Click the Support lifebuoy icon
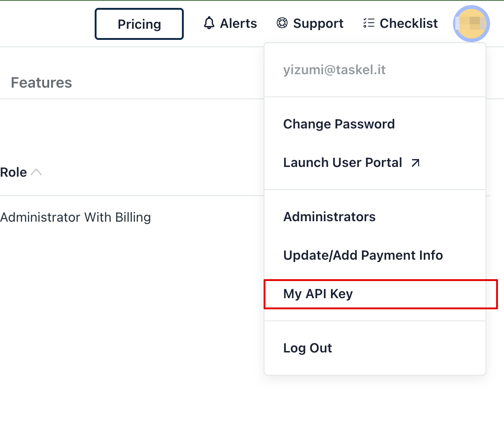The height and width of the screenshot is (422, 504). click(282, 23)
